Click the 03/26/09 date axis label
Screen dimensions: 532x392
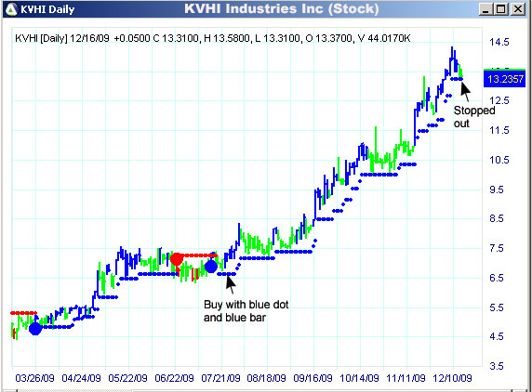coord(34,378)
